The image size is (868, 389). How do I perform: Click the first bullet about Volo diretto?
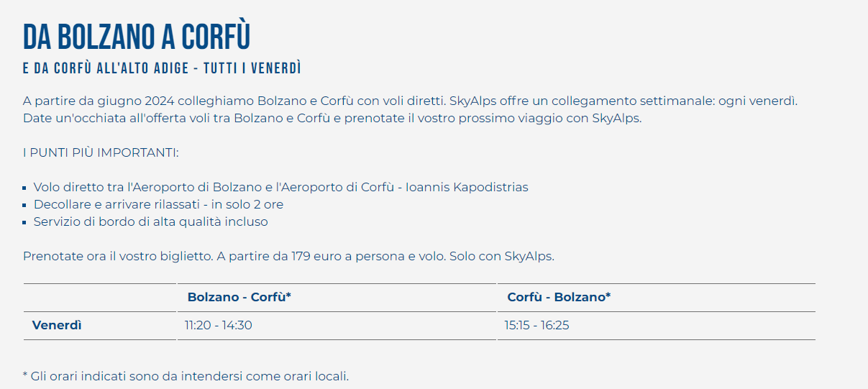(x=280, y=187)
